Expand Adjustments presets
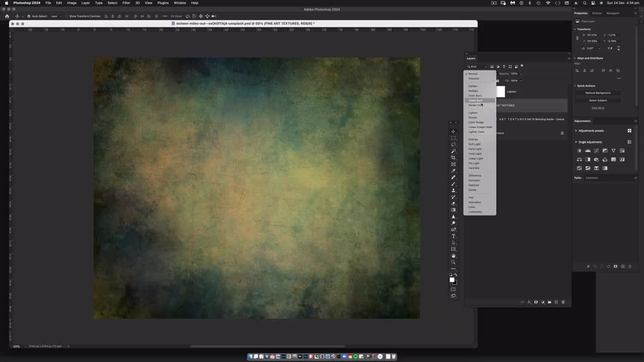This screenshot has height=362, width=644. (576, 131)
